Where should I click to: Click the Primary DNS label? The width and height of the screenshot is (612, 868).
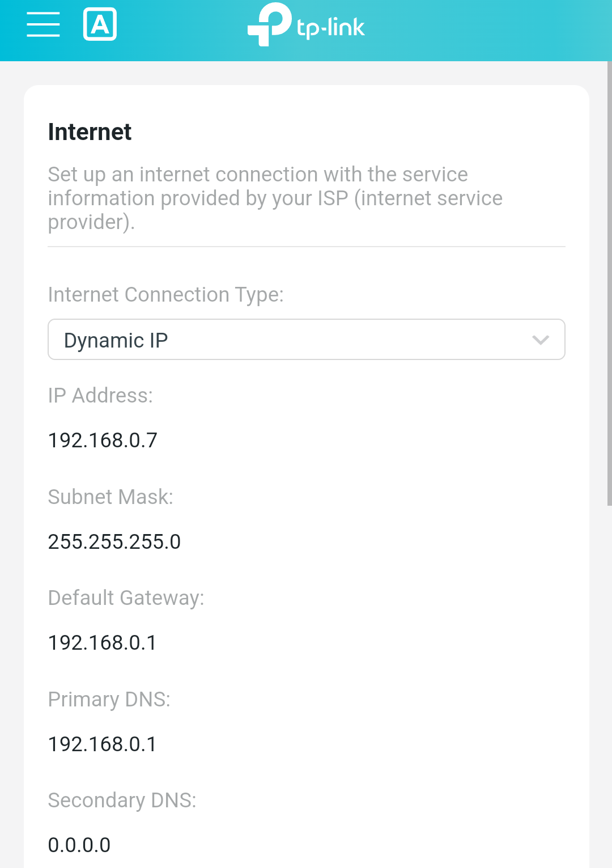coord(109,700)
